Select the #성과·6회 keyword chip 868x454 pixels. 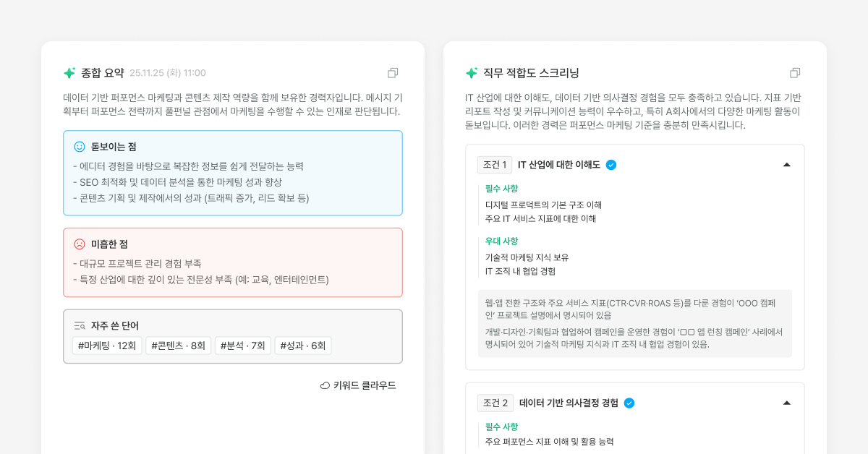click(303, 345)
